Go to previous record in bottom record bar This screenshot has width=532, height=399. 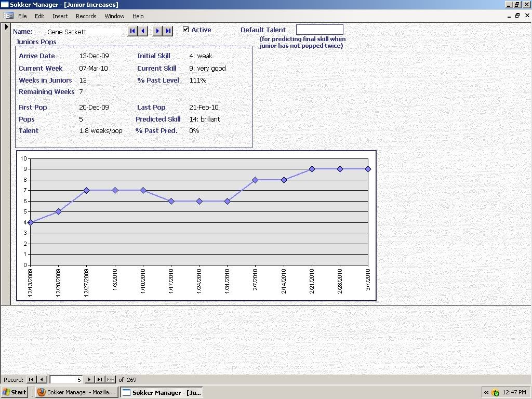tap(42, 380)
